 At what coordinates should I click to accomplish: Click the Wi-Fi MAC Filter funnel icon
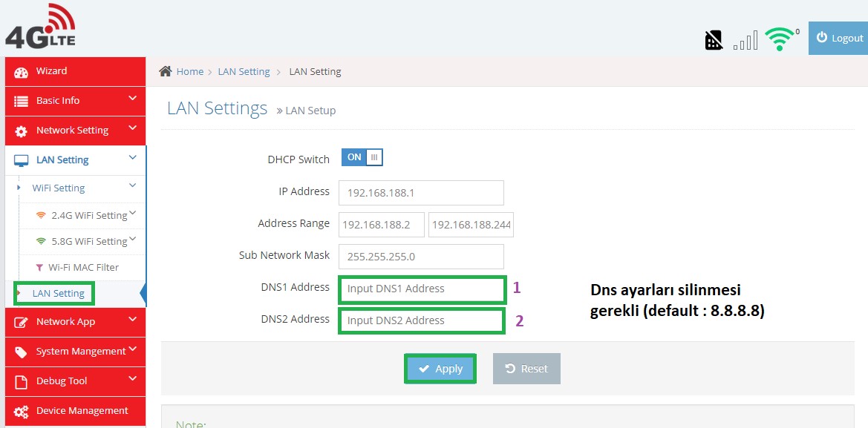(x=39, y=267)
